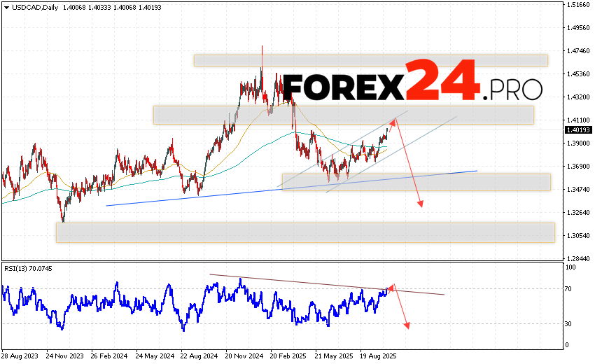Click the 1.51660 price scale label
595x364 pixels.
(577, 5)
